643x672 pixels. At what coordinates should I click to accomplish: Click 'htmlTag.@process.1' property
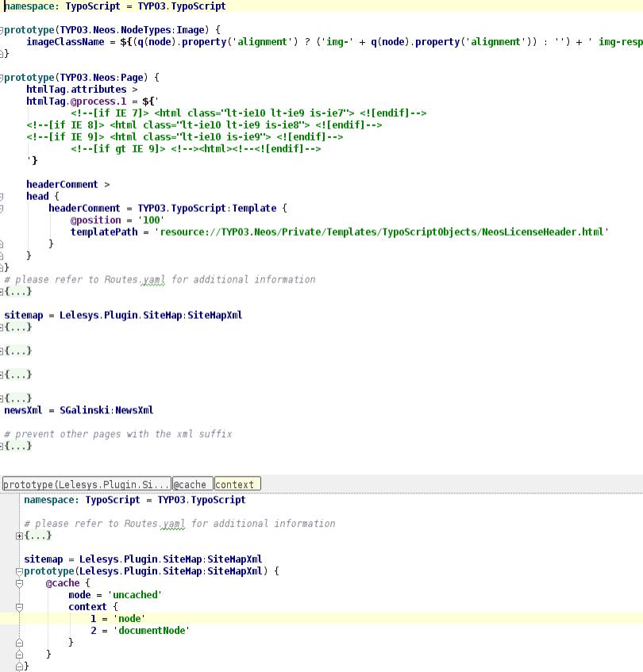(76, 102)
